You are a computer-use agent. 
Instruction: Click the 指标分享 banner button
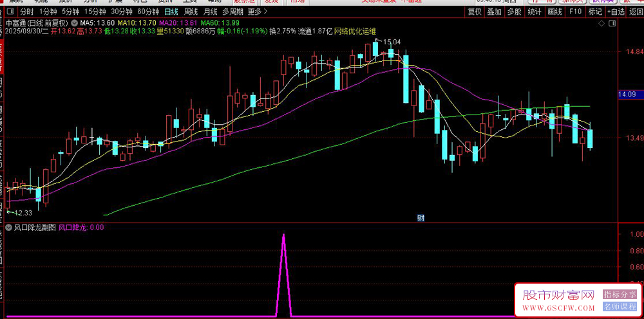(x=620, y=294)
